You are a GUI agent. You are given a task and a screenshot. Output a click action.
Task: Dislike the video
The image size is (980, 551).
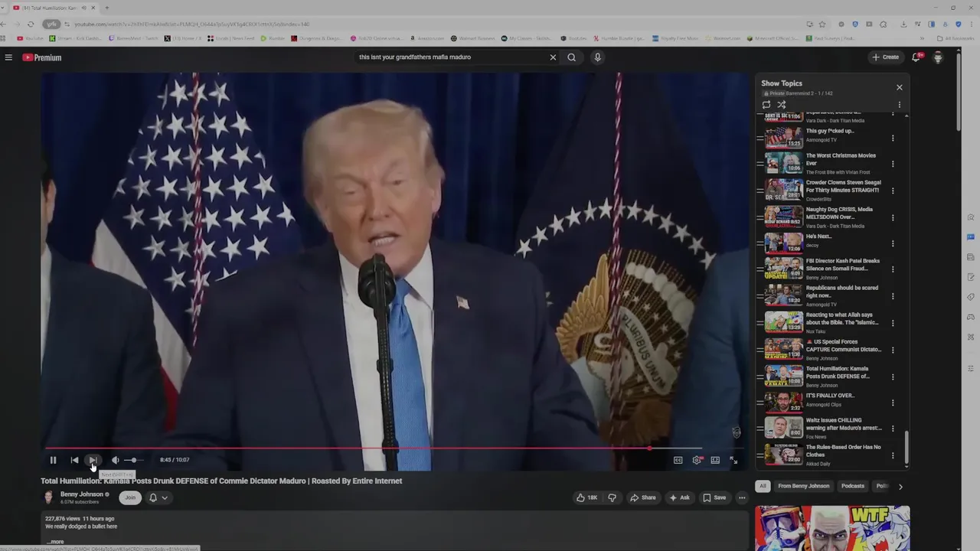(612, 497)
